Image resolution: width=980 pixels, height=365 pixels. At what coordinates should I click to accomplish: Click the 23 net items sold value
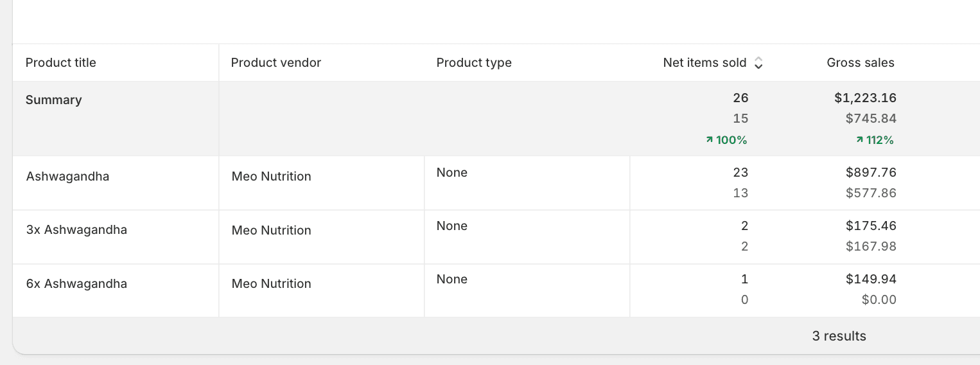click(x=740, y=172)
